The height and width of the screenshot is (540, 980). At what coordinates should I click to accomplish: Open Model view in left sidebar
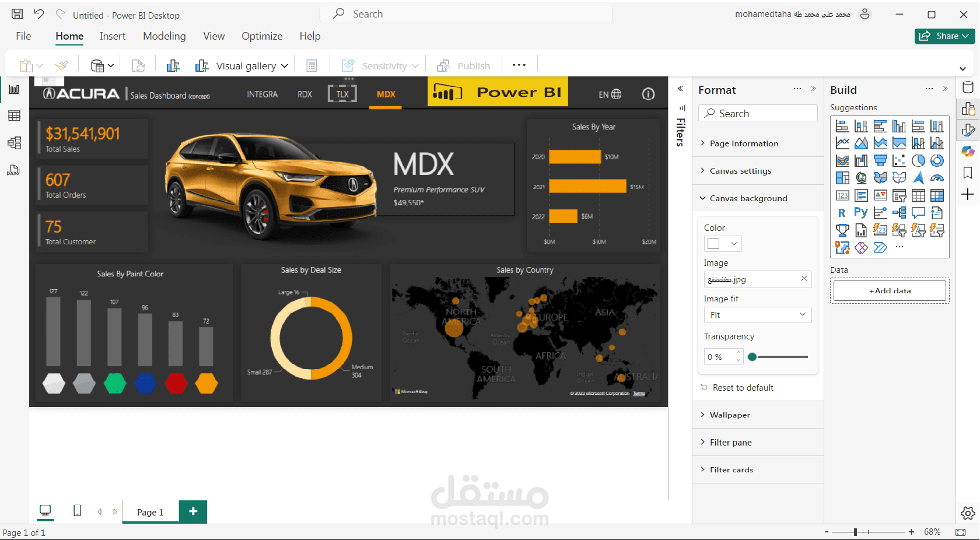[14, 143]
